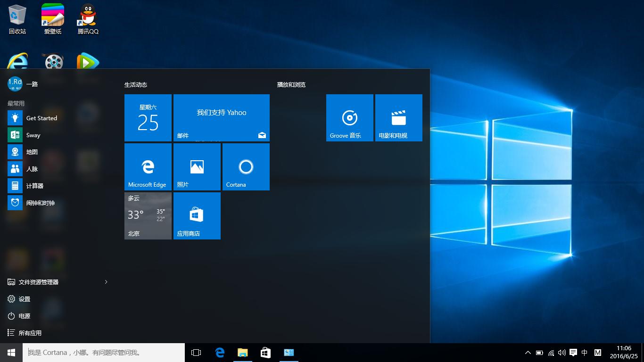Open the calendar tile showing 星期六 25

tap(148, 117)
